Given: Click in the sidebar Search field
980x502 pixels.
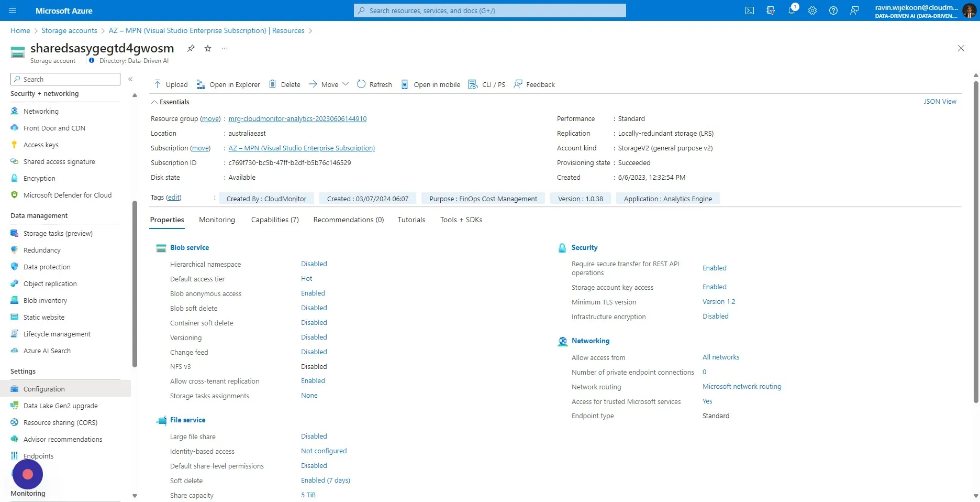Looking at the screenshot, I should (x=65, y=79).
